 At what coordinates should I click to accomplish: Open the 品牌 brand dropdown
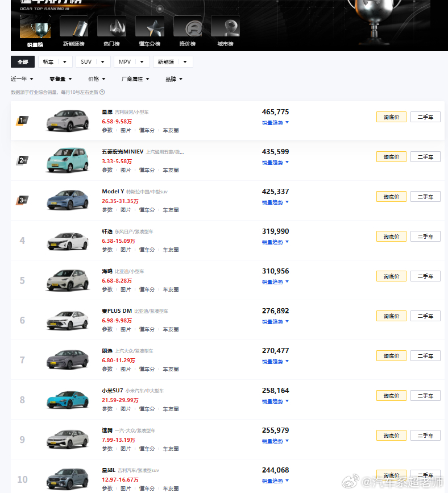click(x=174, y=79)
